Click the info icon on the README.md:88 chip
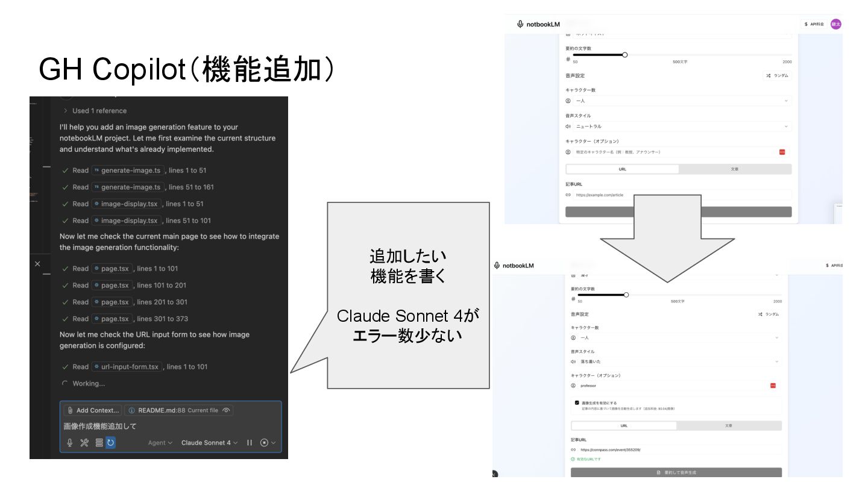Screen dimensions: 868x488 tap(131, 410)
